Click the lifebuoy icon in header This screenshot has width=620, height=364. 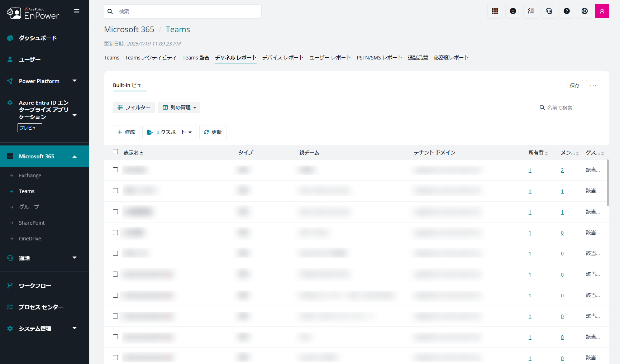coord(585,11)
